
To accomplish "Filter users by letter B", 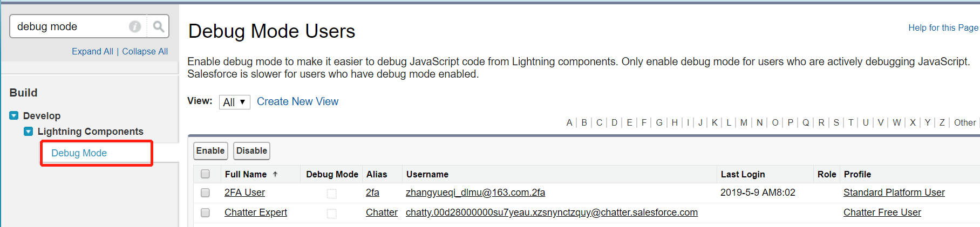I will (x=584, y=122).
